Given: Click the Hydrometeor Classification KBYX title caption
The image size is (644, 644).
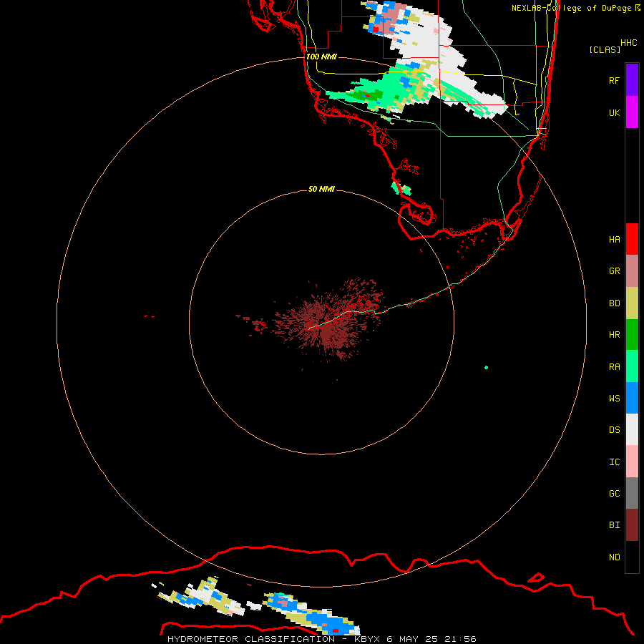Looking at the screenshot, I should click(321, 639).
